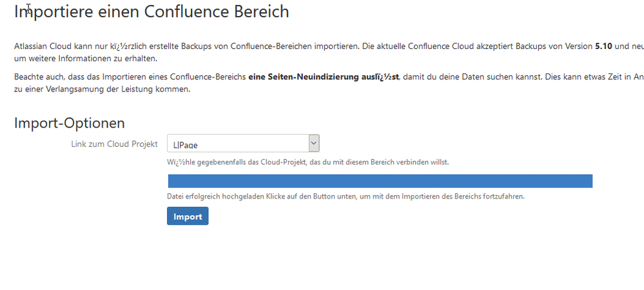The height and width of the screenshot is (290, 644).
Task: Click the paragraph starting with 'Atlassian Cloud kann'
Action: click(329, 52)
